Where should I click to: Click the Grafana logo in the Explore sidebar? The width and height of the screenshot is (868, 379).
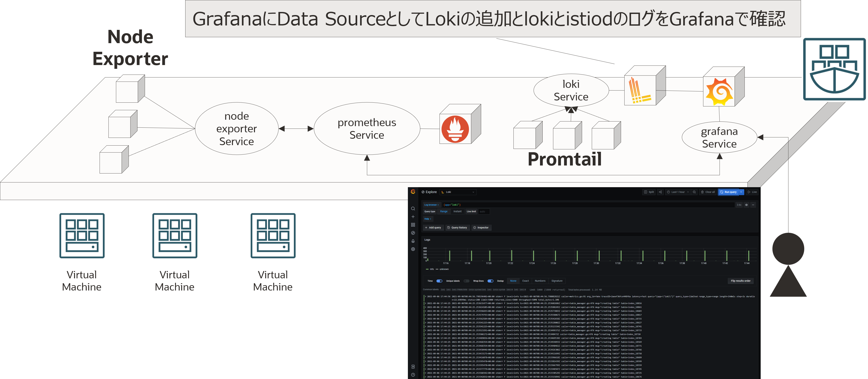413,192
